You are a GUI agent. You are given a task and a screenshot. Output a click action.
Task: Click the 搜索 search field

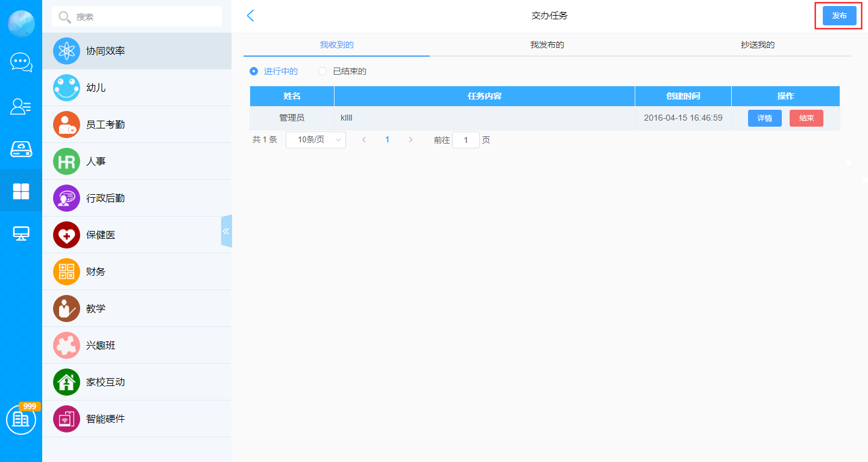(145, 17)
